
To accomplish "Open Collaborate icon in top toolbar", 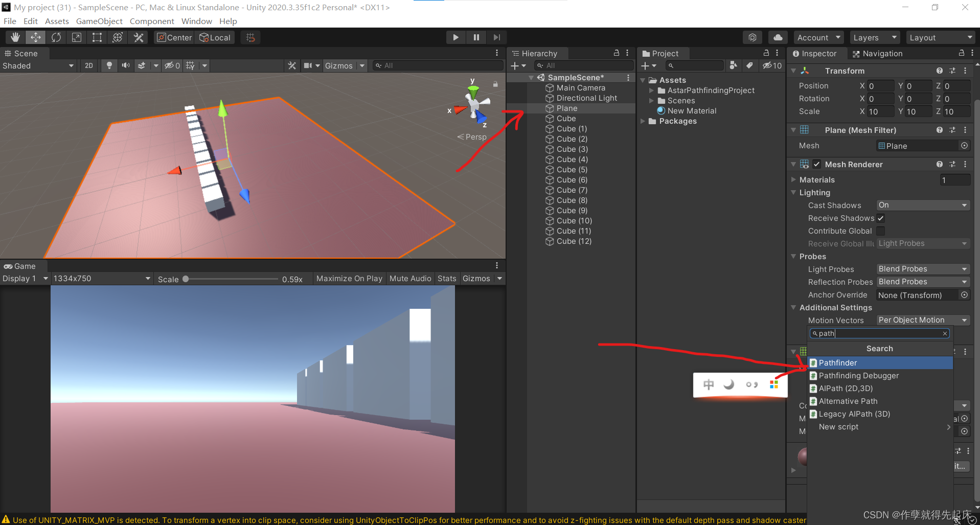I will coord(753,37).
